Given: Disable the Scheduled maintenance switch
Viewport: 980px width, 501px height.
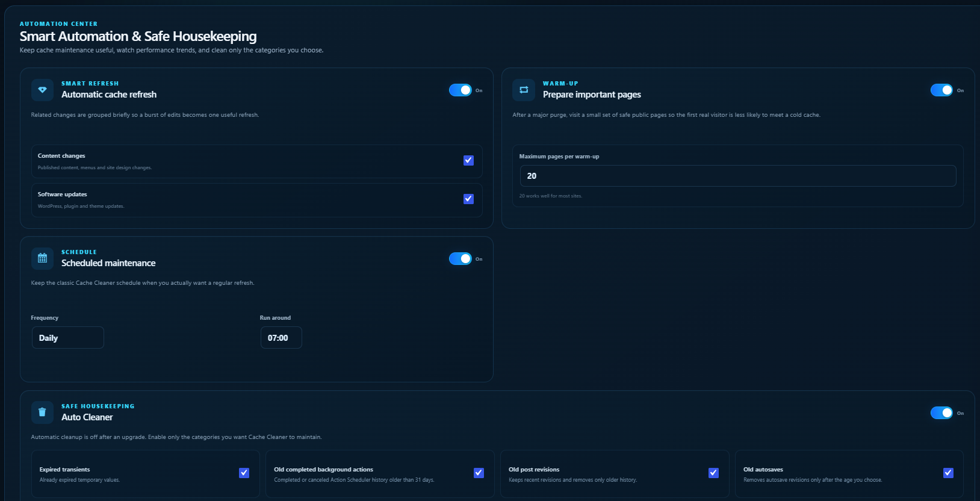Looking at the screenshot, I should pos(461,258).
